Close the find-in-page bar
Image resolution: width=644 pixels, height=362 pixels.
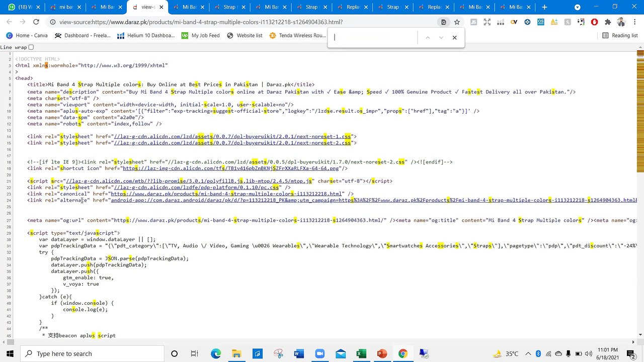(x=454, y=38)
